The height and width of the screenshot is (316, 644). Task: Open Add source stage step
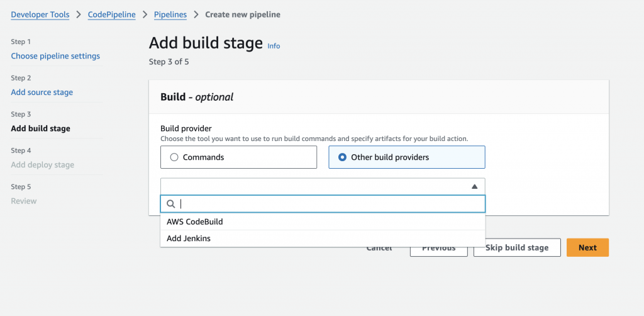(x=42, y=93)
